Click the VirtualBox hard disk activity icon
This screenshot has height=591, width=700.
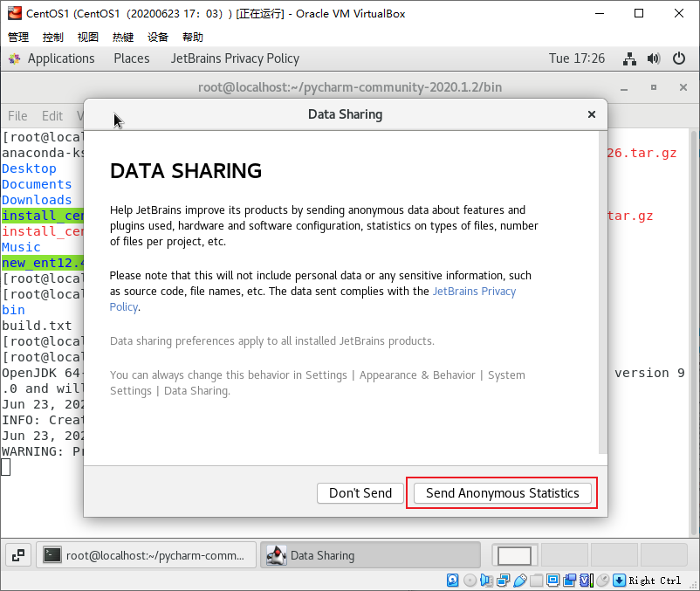[453, 581]
